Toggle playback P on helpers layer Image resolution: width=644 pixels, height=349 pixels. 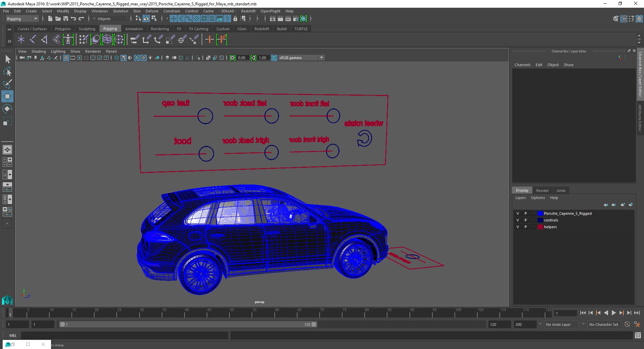coord(526,227)
